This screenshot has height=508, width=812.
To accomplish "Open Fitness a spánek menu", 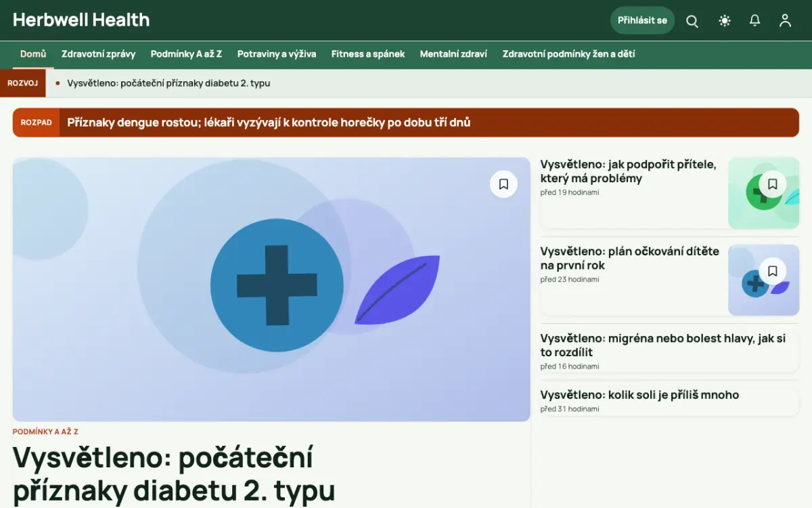I will [x=368, y=54].
